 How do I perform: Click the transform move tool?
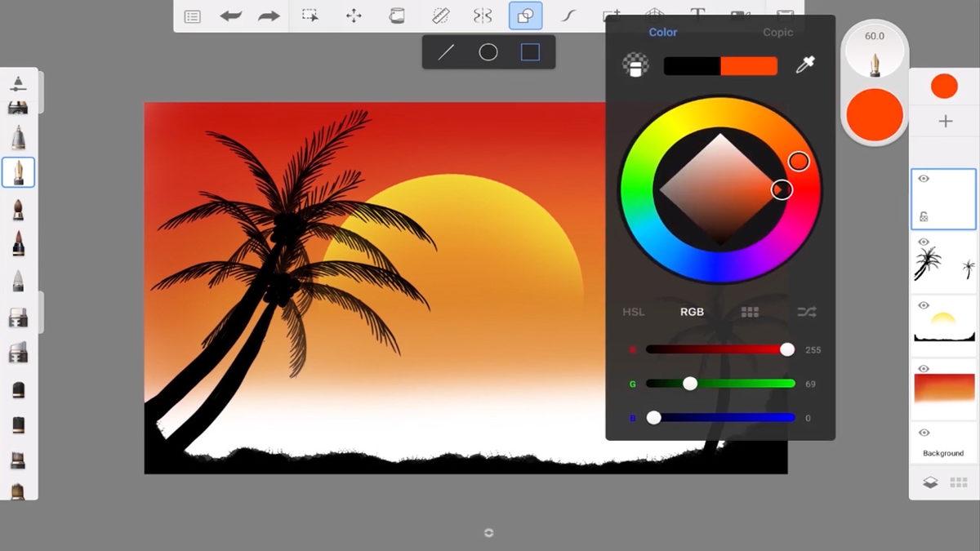click(354, 16)
